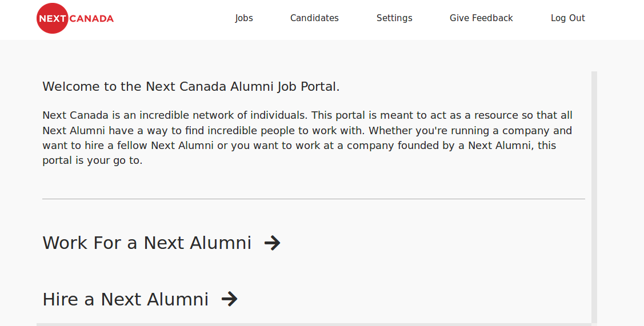Open Settings from the top navigation
Screen dimensions: 644x326
394,18
